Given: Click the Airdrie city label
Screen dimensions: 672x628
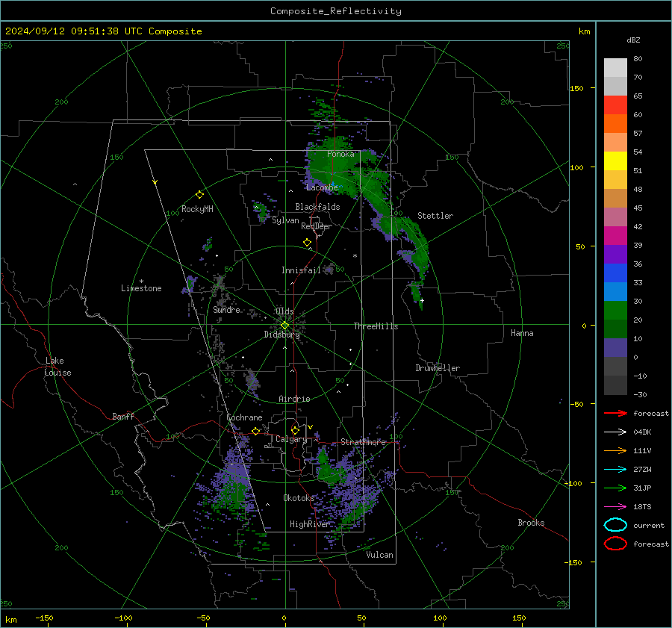Looking at the screenshot, I should (294, 399).
